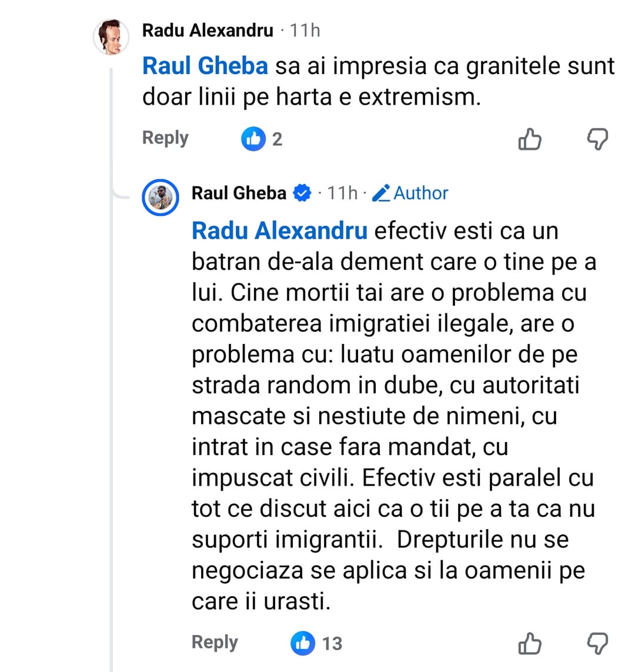Open the count of 2 reactions

click(x=277, y=139)
